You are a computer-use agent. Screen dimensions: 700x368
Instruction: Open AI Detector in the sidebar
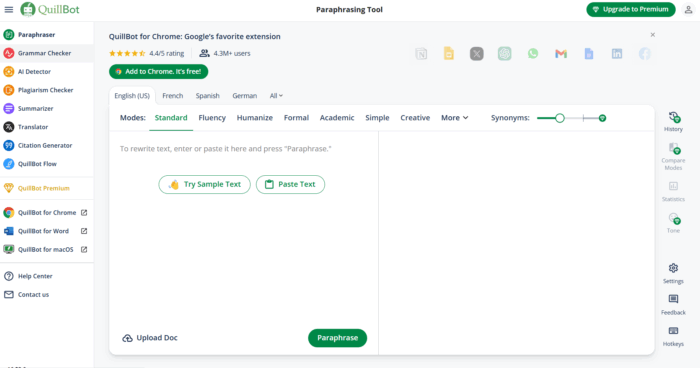click(x=47, y=71)
